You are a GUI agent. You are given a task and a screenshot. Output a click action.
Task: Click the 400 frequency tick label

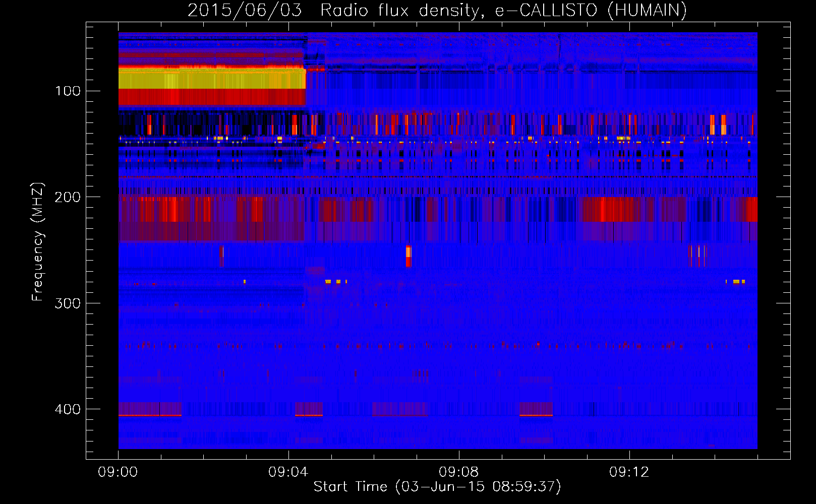pos(68,409)
